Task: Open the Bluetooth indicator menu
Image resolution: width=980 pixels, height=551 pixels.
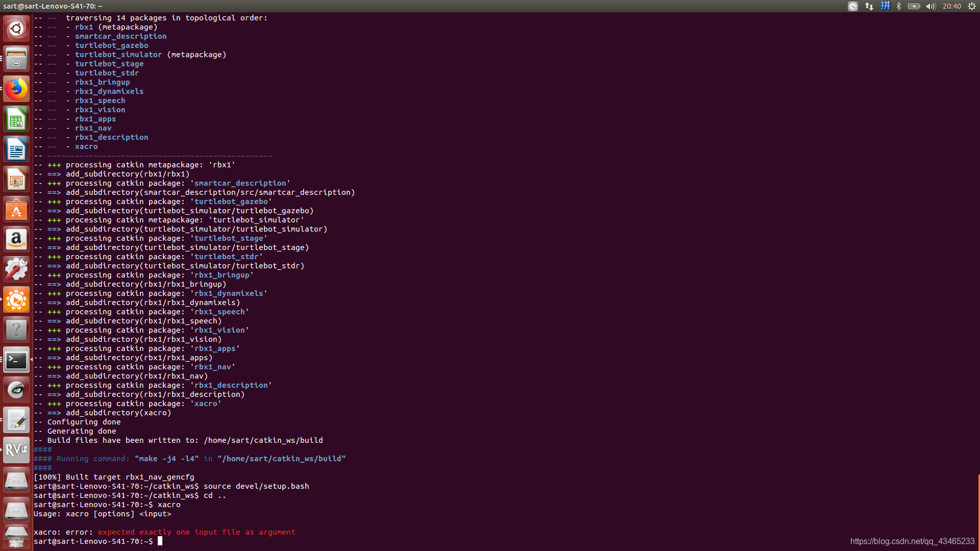Action: click(x=899, y=6)
